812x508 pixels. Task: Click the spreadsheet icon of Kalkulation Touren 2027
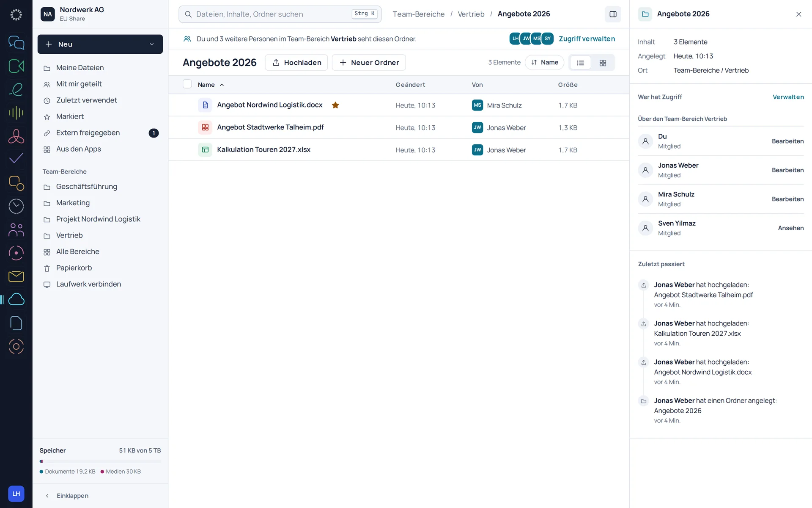pos(205,150)
